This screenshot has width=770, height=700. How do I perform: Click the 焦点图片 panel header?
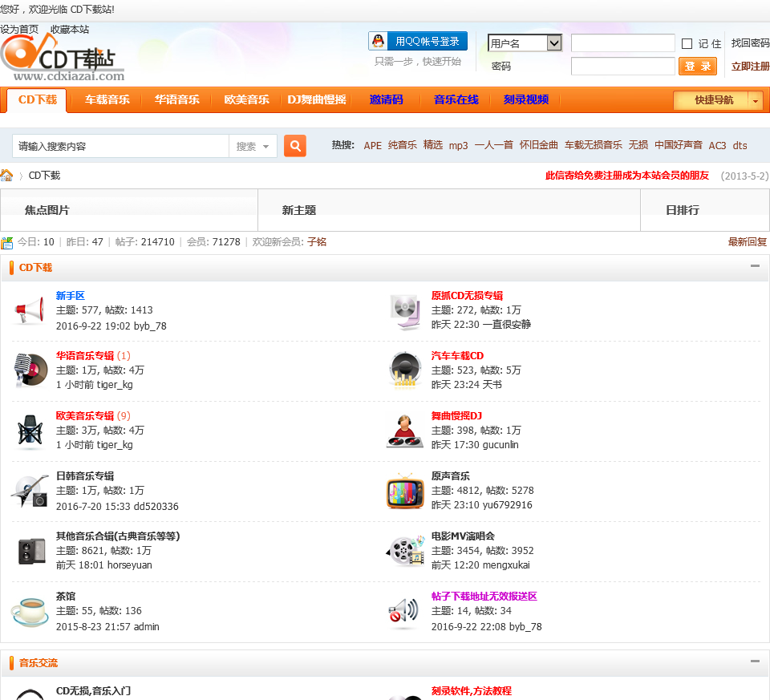[x=47, y=210]
